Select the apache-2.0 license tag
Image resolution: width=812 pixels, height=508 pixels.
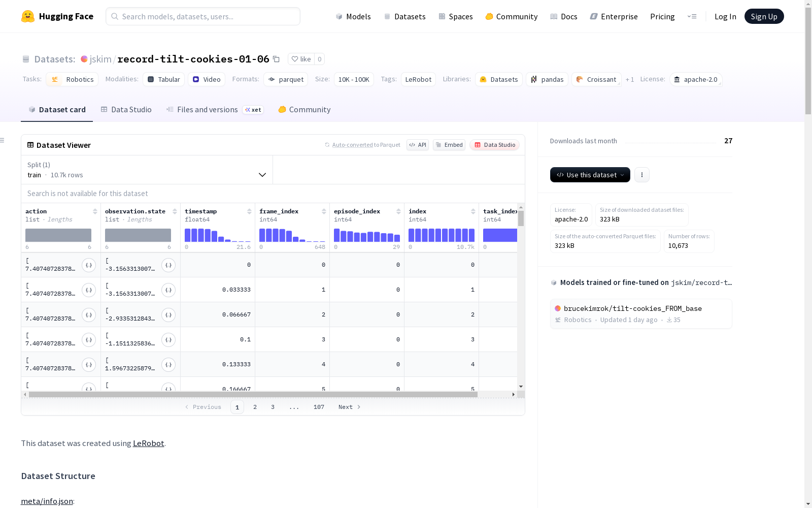[x=696, y=79]
